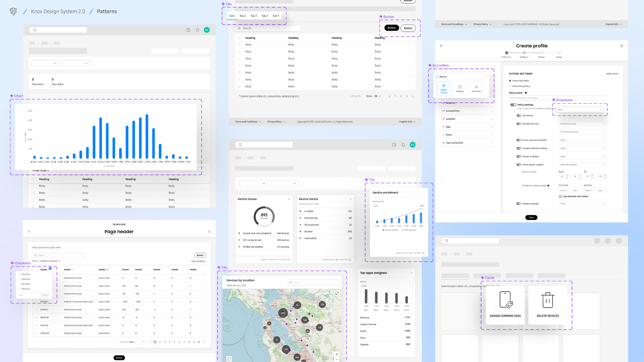Select the System settings gear tile
Screen dimensions: 644x362
tap(444, 88)
